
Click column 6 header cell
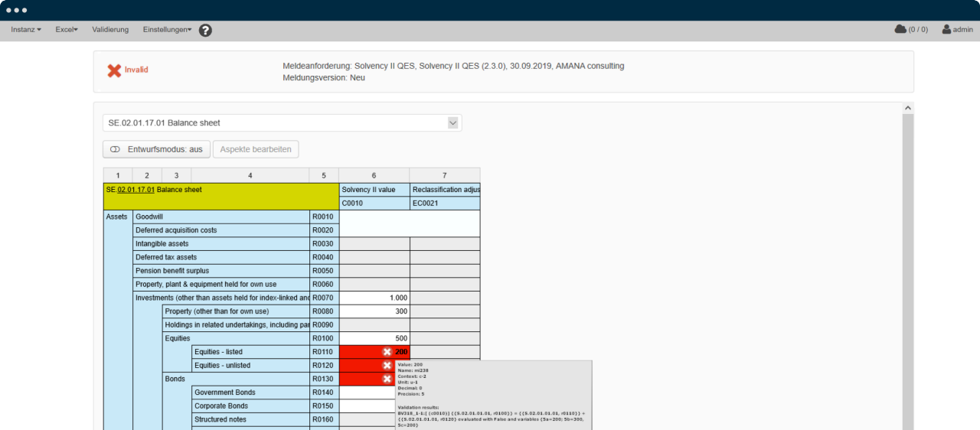coord(374,175)
